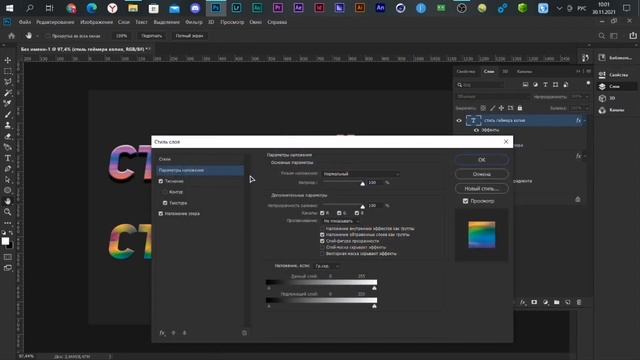Toggle the Текстура effect checkbox
The width and height of the screenshot is (640, 360).
[165, 203]
